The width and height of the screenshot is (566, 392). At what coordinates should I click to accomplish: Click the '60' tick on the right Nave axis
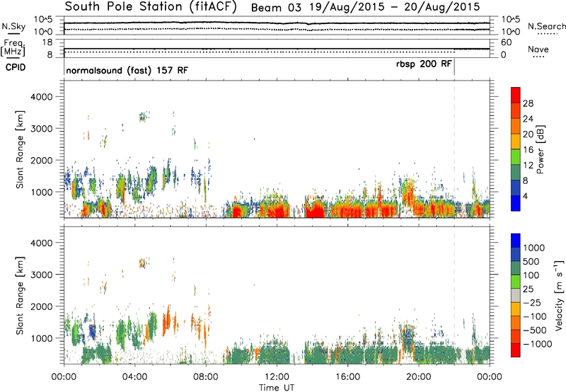point(506,42)
